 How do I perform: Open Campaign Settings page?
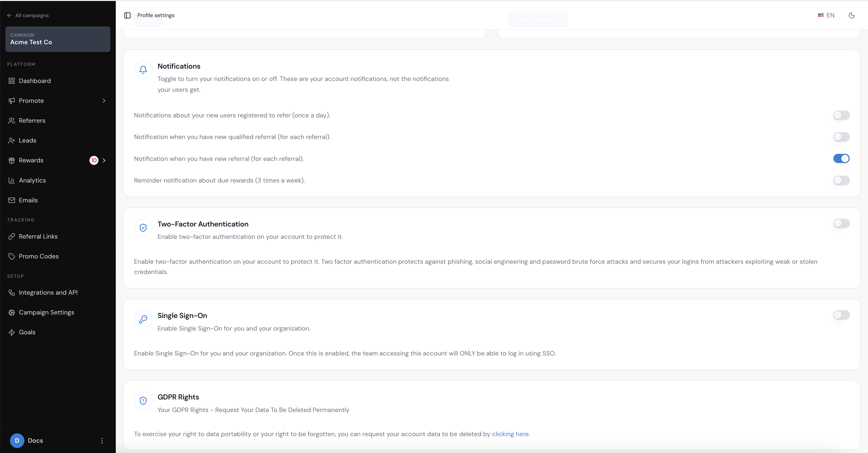[58, 313]
